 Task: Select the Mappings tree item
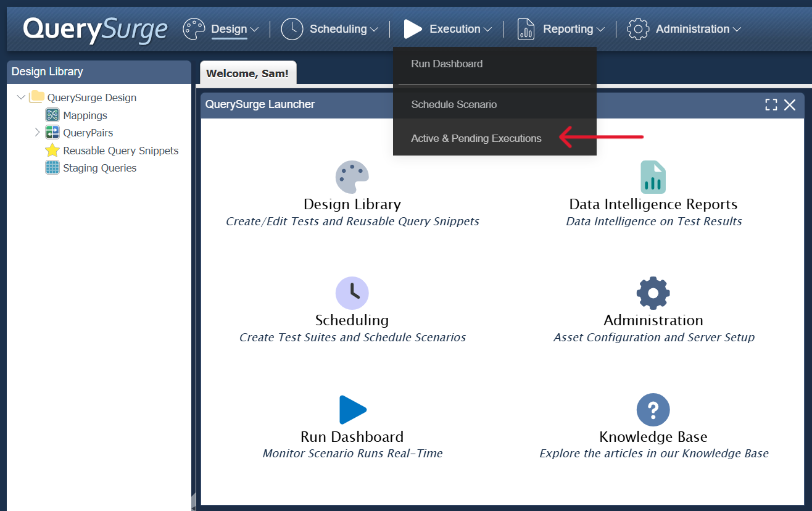point(85,115)
